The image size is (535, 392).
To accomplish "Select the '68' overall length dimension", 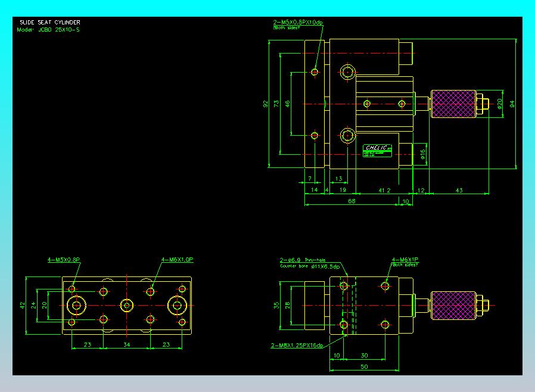I will point(352,201).
